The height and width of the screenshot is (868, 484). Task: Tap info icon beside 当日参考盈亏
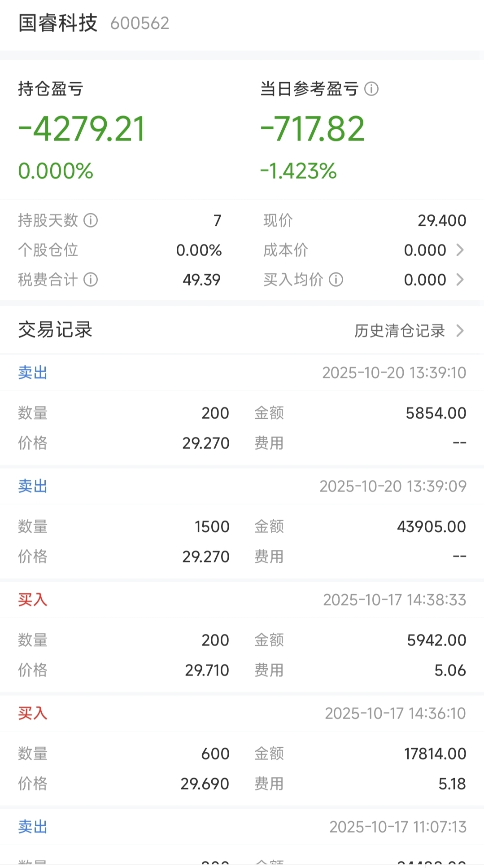coord(371,89)
